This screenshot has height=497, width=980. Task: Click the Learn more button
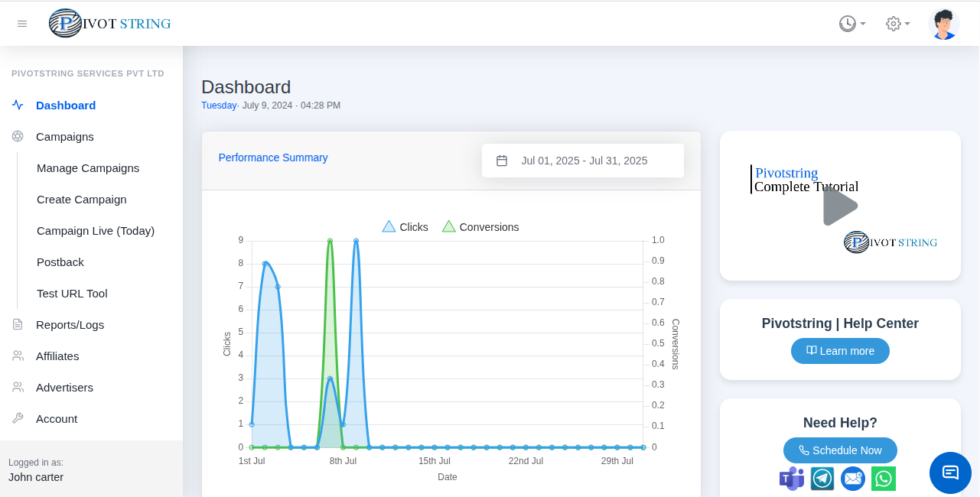click(x=840, y=351)
